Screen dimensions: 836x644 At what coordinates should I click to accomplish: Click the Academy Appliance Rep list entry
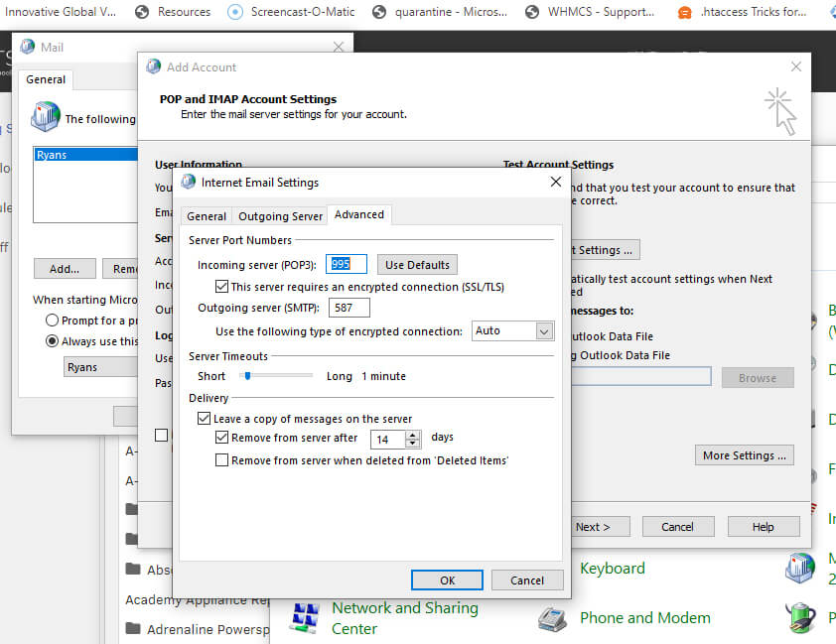[x=198, y=599]
